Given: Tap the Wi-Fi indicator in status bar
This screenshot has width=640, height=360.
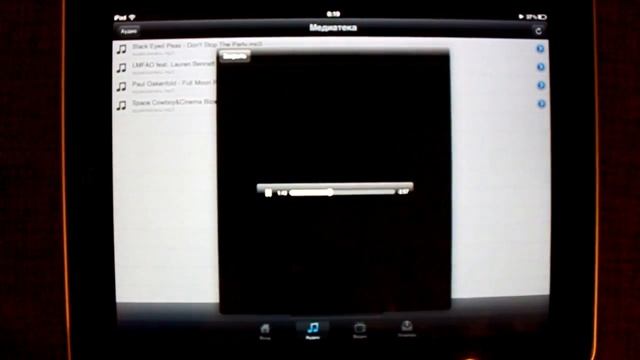Looking at the screenshot, I should 132,18.
